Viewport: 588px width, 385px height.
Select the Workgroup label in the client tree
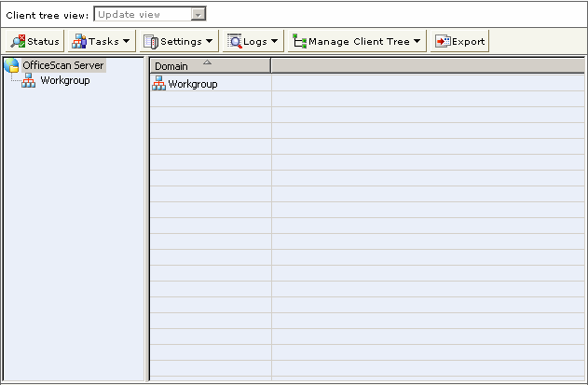(x=64, y=81)
